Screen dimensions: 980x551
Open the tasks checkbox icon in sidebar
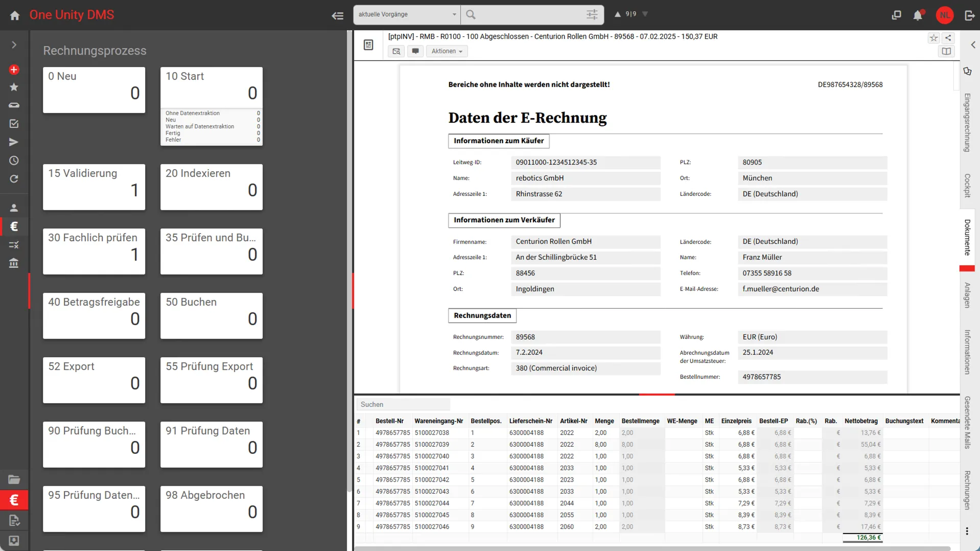pos(14,124)
